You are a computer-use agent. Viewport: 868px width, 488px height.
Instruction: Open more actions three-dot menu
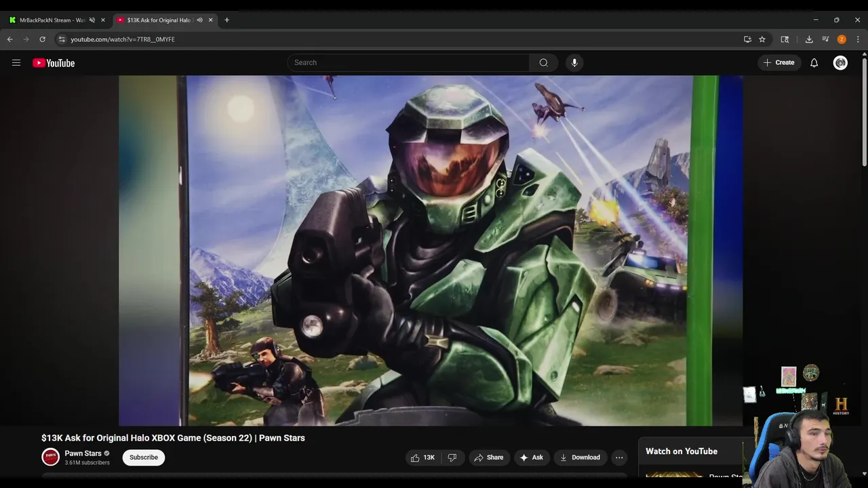coord(619,457)
